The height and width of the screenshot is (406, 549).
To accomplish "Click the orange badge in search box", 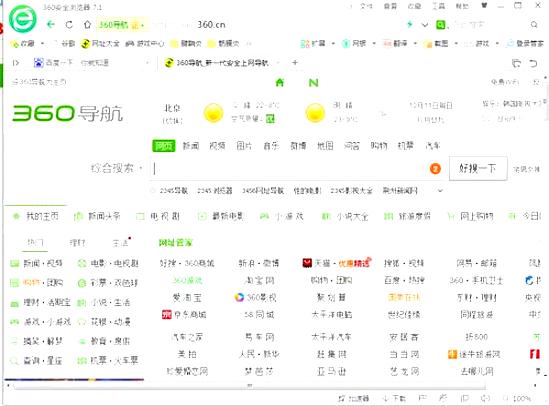I will tap(435, 169).
